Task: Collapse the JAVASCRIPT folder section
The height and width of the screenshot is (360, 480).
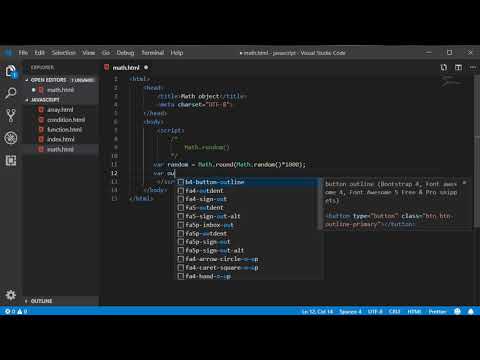Action: point(45,100)
